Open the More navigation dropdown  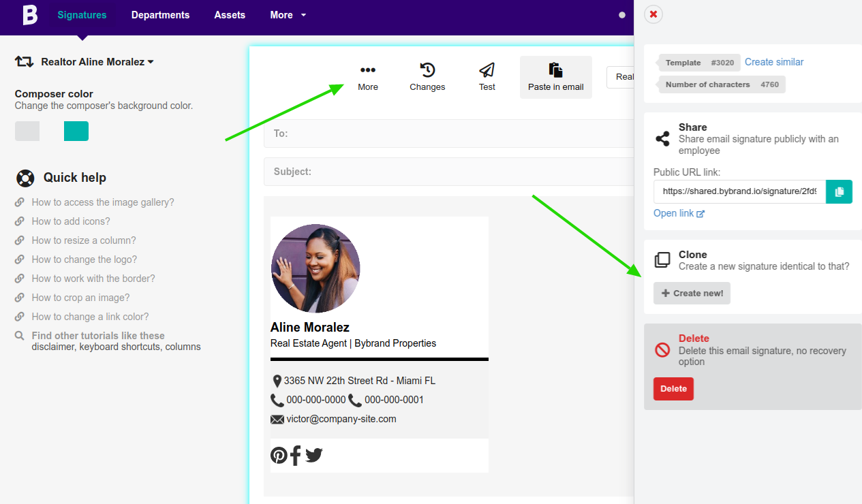287,14
